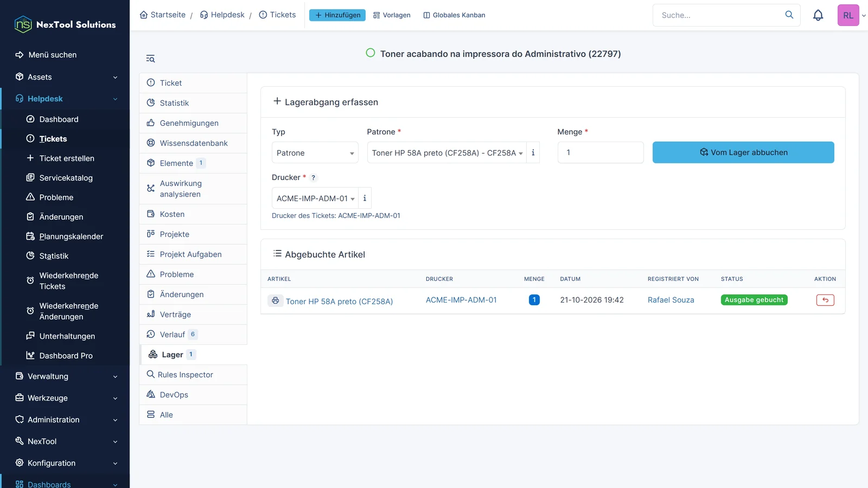Switch to the Statistik ticket tab
Image resolution: width=868 pixels, height=488 pixels.
point(193,103)
